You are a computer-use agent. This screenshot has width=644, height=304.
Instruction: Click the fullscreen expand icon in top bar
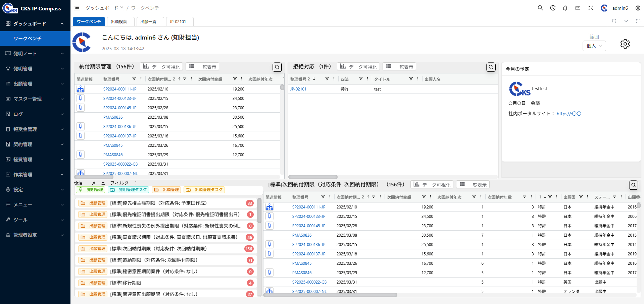(x=591, y=8)
